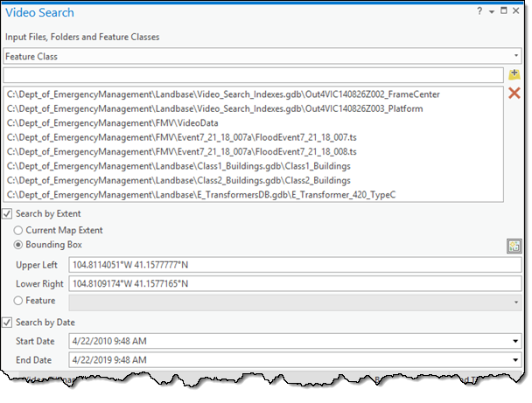The height and width of the screenshot is (403, 532).
Task: Close the Video Search pane
Action: pos(516,12)
